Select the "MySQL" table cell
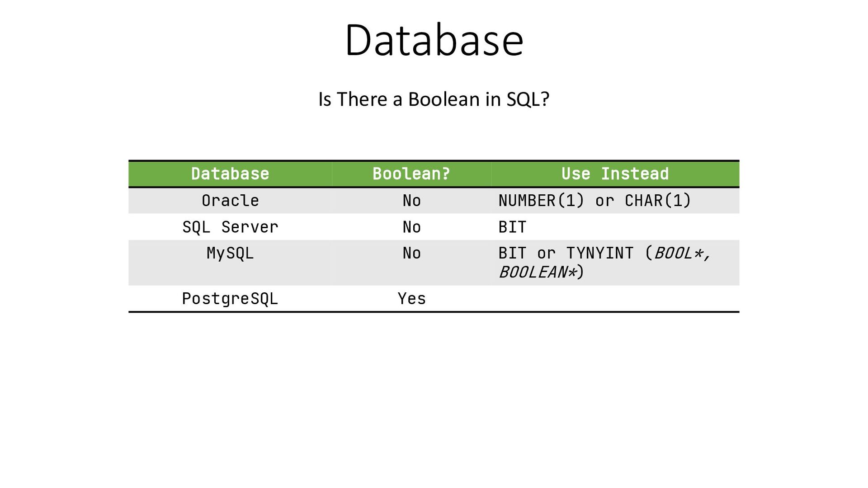 pos(230,253)
